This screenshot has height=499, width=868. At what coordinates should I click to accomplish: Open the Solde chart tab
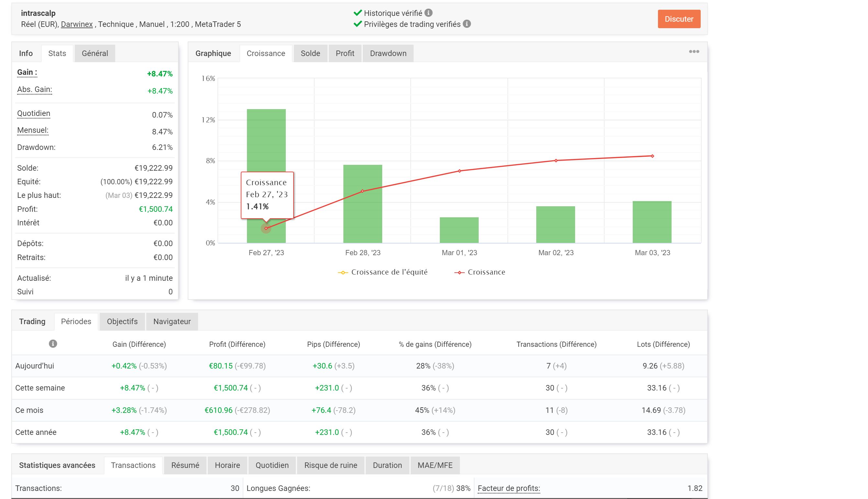(x=310, y=53)
